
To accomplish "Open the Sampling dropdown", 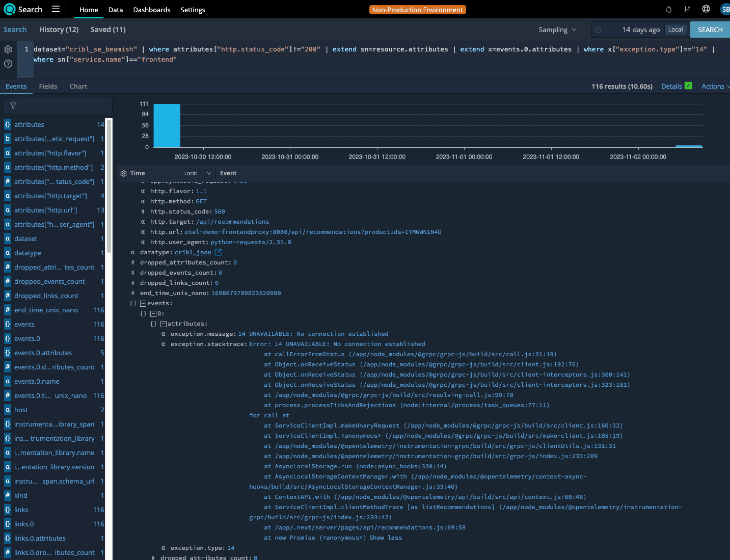I will (557, 30).
